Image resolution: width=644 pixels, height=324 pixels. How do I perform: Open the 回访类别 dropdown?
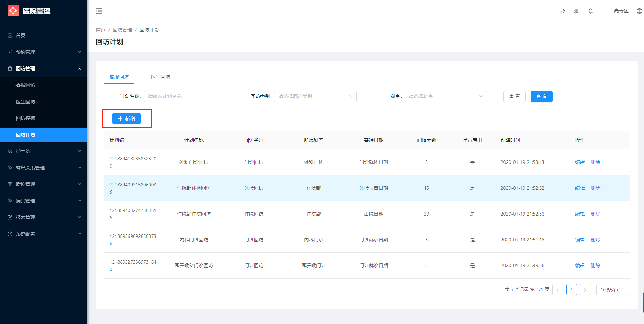click(x=315, y=96)
